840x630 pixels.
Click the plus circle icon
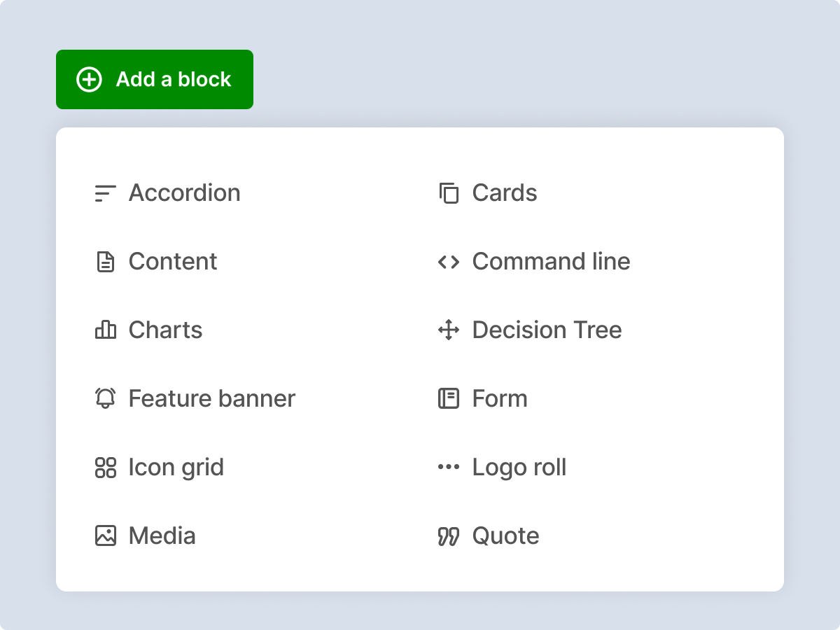click(89, 80)
